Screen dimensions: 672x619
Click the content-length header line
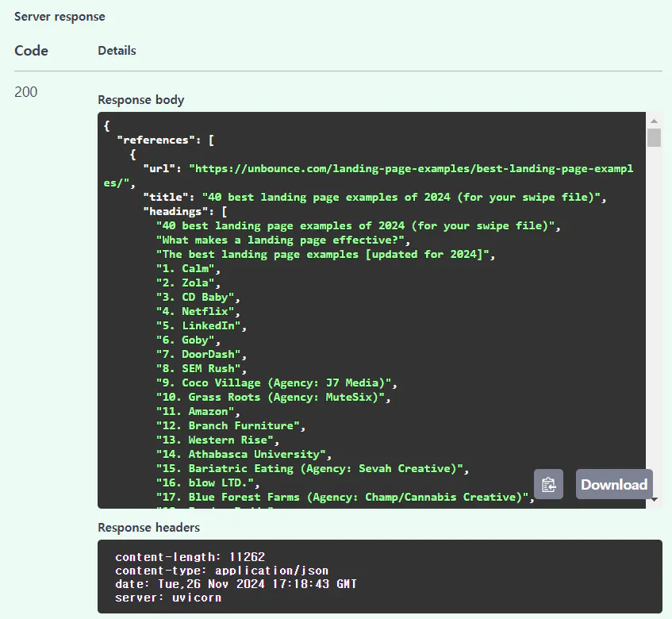pos(190,557)
